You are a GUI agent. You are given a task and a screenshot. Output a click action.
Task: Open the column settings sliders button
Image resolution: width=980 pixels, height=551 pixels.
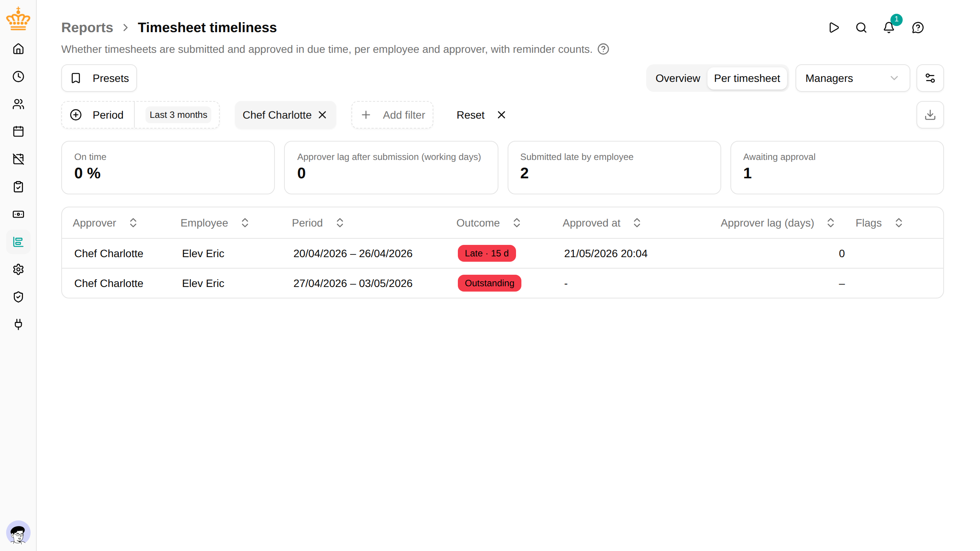[x=930, y=78]
